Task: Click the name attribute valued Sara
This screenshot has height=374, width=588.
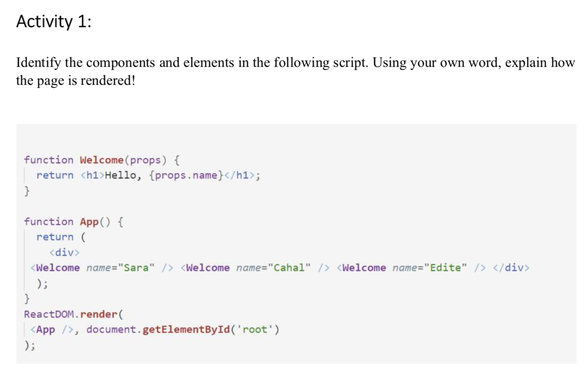Action: tap(122, 268)
